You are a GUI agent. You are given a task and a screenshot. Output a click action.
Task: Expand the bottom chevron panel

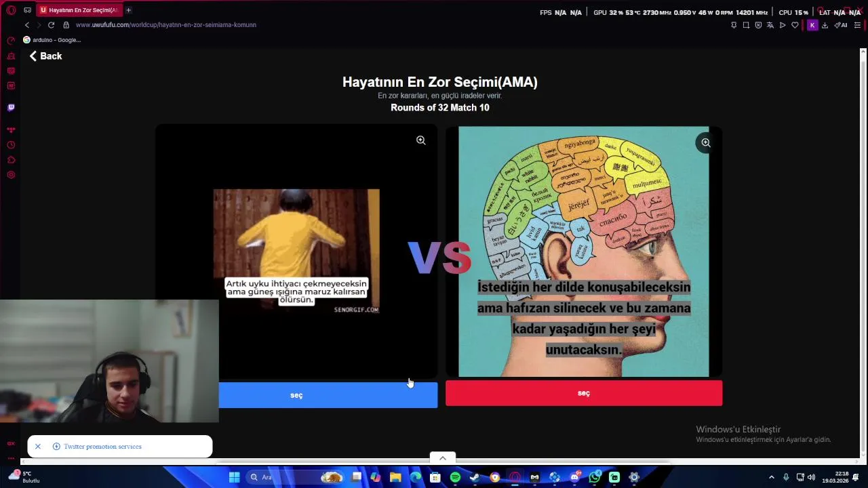[443, 458]
